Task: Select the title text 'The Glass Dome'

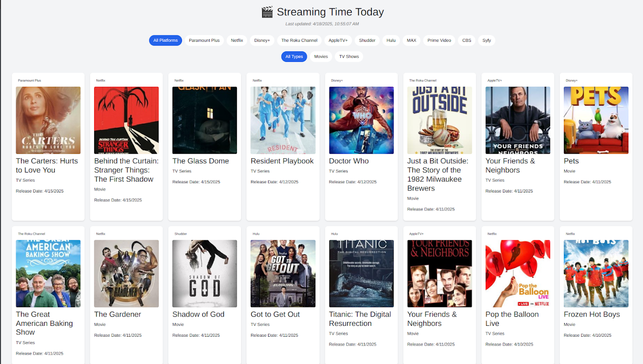Action: pyautogui.click(x=201, y=161)
